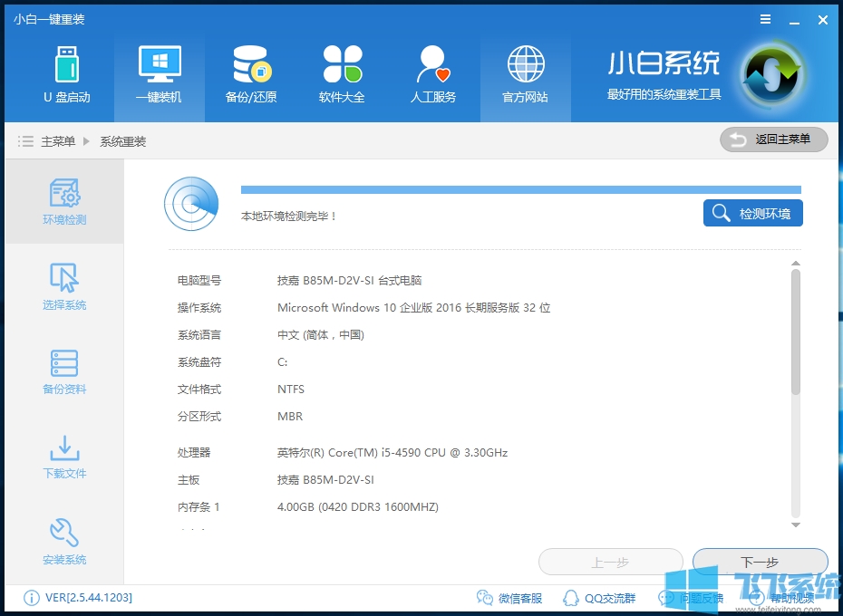Image resolution: width=843 pixels, height=616 pixels.
Task: Proceed by clicking 下一步
Action: [x=760, y=562]
